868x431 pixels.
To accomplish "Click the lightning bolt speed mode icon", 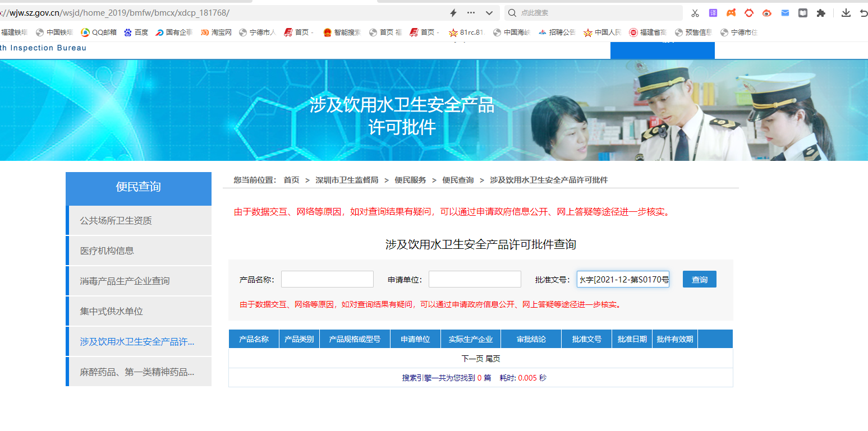I will point(453,13).
